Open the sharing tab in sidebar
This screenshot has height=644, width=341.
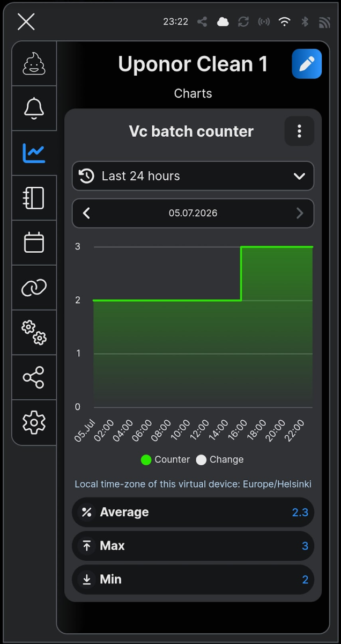[34, 378]
